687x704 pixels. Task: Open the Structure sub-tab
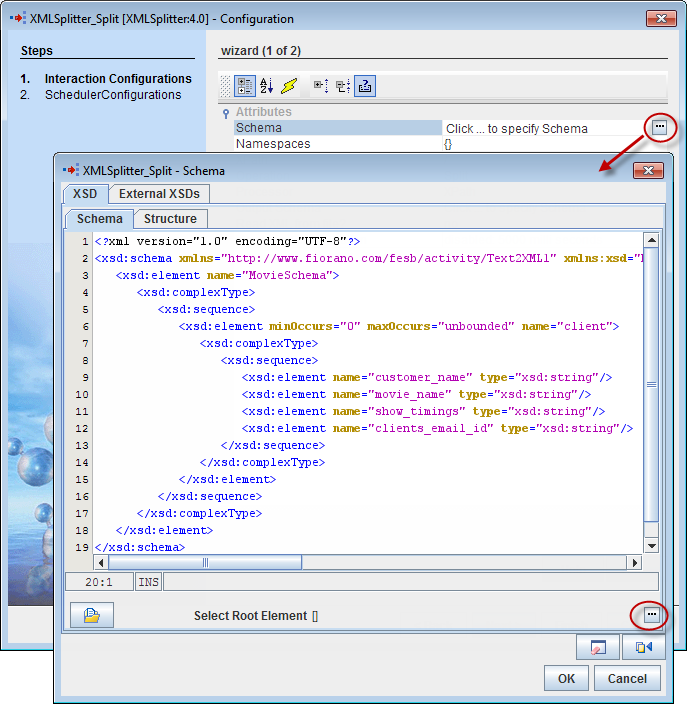[x=170, y=219]
